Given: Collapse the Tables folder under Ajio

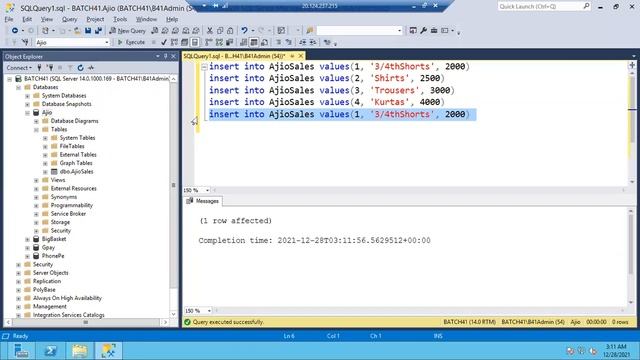Looking at the screenshot, I should click(36, 130).
